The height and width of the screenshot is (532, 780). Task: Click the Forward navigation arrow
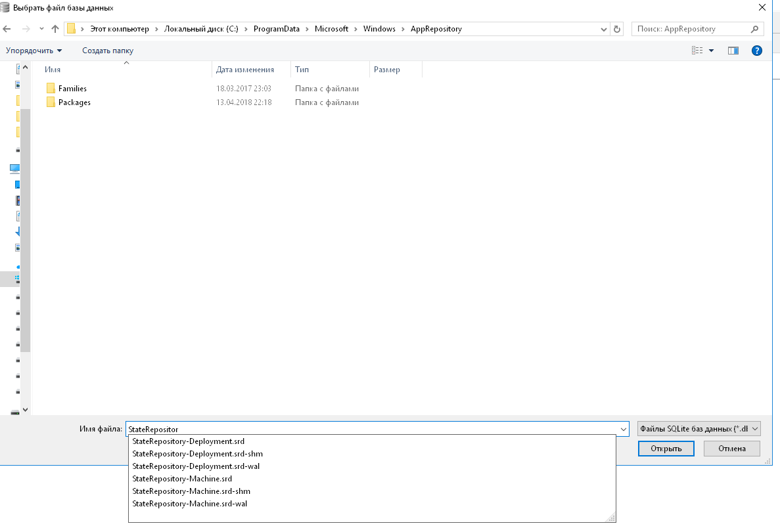point(26,29)
